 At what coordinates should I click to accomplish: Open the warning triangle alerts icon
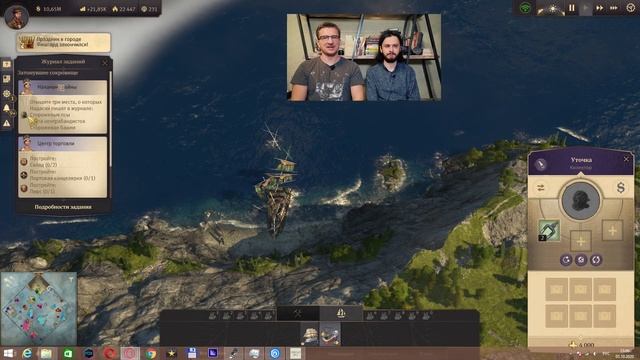7,123
